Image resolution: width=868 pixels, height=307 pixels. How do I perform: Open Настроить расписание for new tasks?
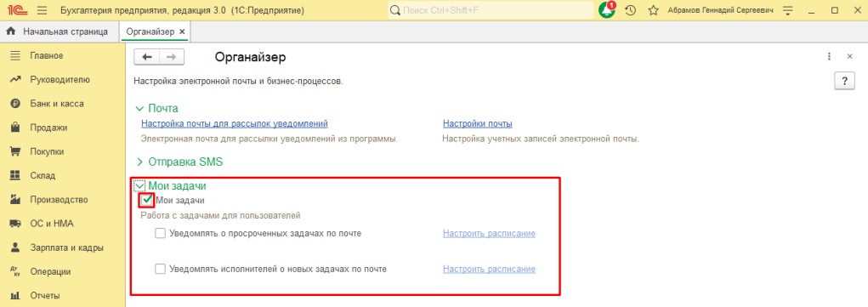(x=489, y=270)
